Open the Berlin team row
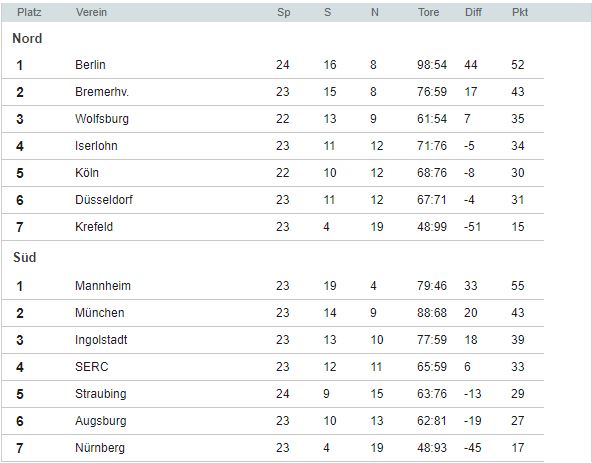592x463 pixels. point(273,65)
